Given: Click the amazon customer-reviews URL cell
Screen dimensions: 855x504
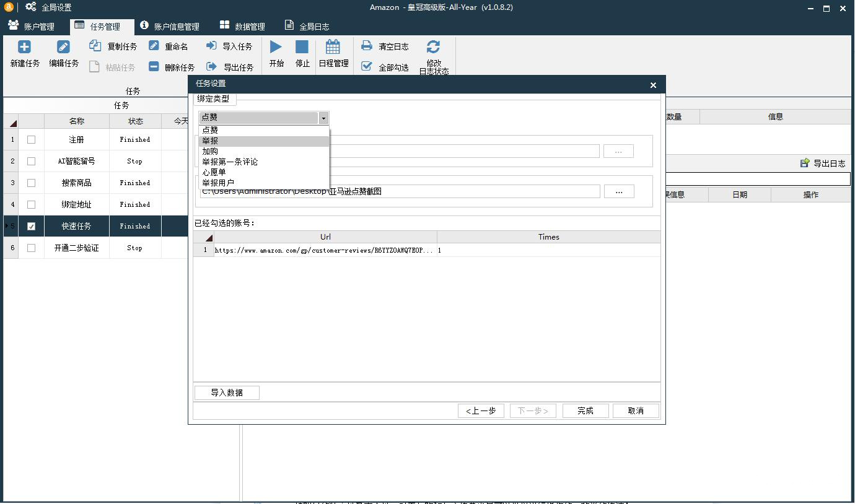Looking at the screenshot, I should (x=325, y=250).
